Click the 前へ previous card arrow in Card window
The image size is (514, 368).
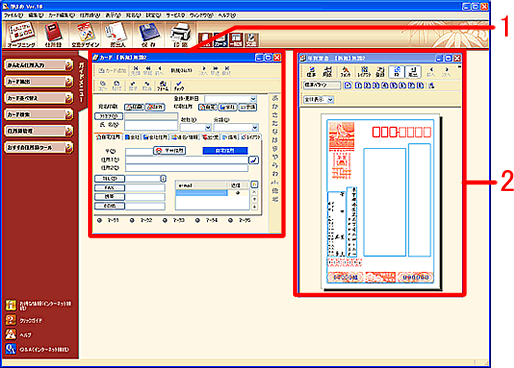pos(159,70)
